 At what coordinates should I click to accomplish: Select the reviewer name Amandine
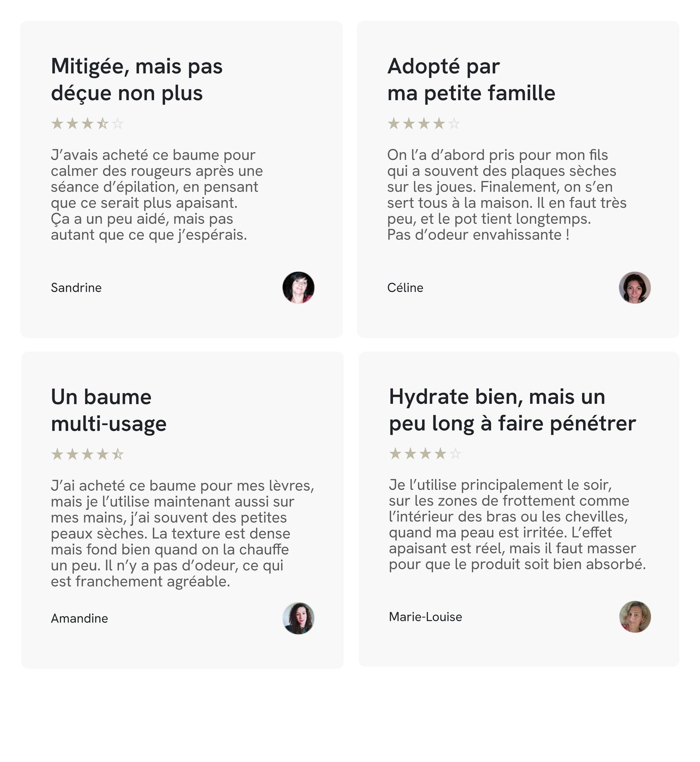coord(79,618)
